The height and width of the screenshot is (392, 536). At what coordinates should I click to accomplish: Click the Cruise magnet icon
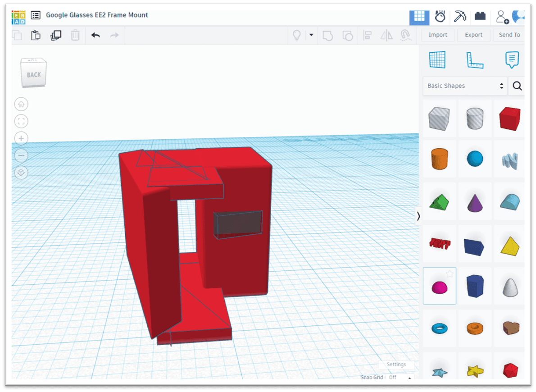(x=406, y=35)
